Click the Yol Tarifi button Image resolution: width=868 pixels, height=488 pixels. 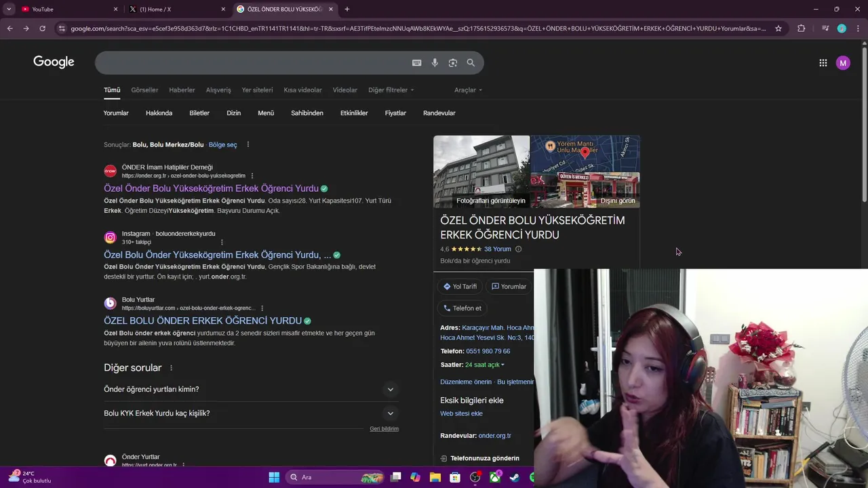(460, 287)
